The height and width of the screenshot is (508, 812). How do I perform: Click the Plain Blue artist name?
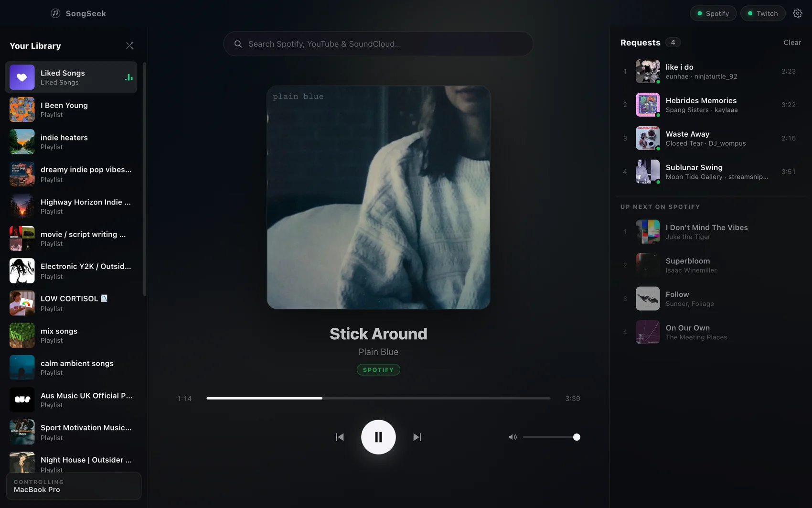point(378,352)
